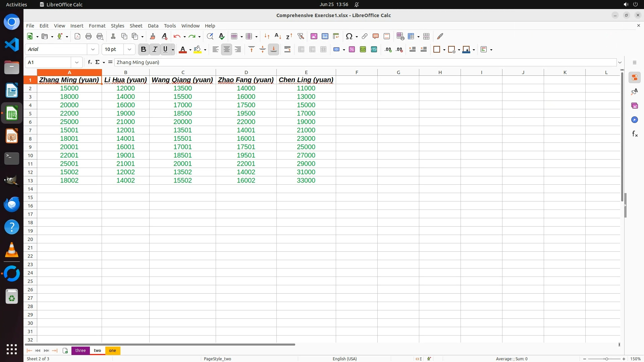Open the Functions sidebar panel

click(634, 134)
